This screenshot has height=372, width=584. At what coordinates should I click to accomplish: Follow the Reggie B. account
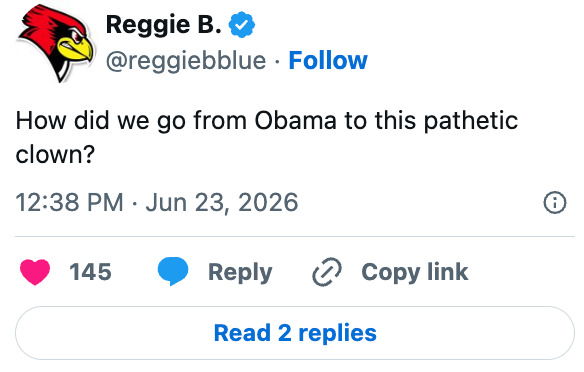pos(328,60)
